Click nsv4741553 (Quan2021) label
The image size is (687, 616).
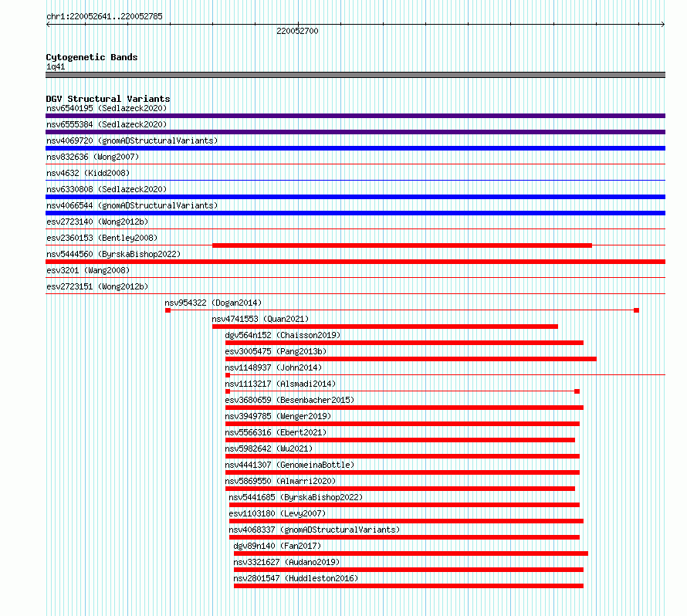(260, 319)
